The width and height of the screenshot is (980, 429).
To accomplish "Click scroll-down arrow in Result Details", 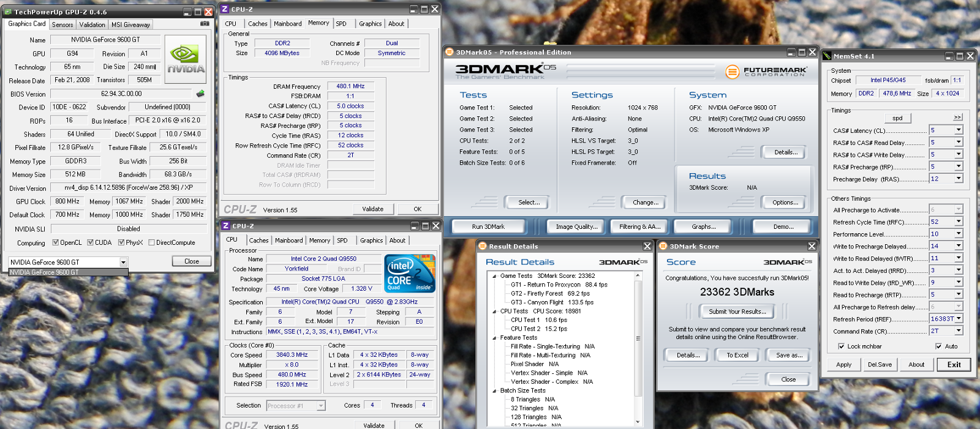I will (x=638, y=422).
